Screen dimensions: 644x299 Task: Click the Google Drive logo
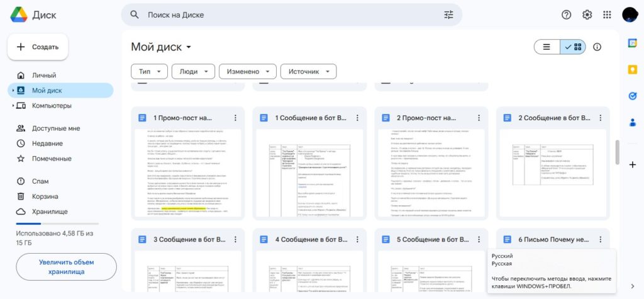[x=19, y=15]
